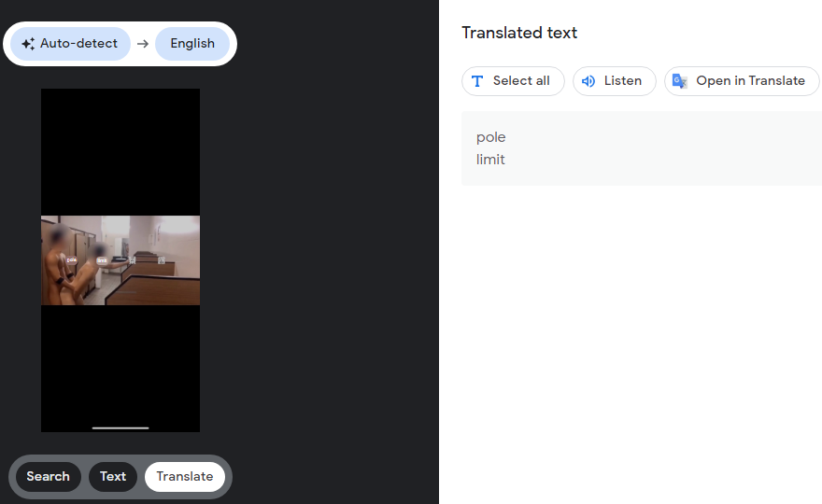This screenshot has width=822, height=504.
Task: Click the Google Translate logo icon
Action: coord(680,81)
